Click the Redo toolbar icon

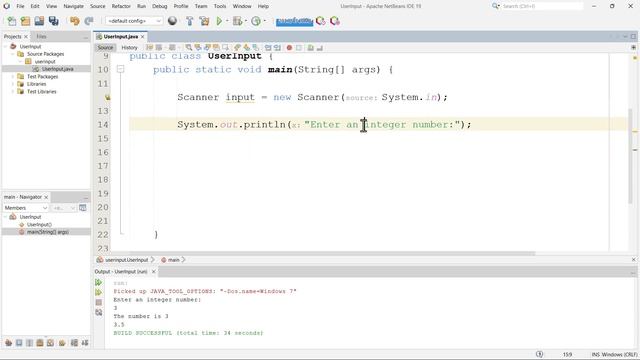pos(89,21)
